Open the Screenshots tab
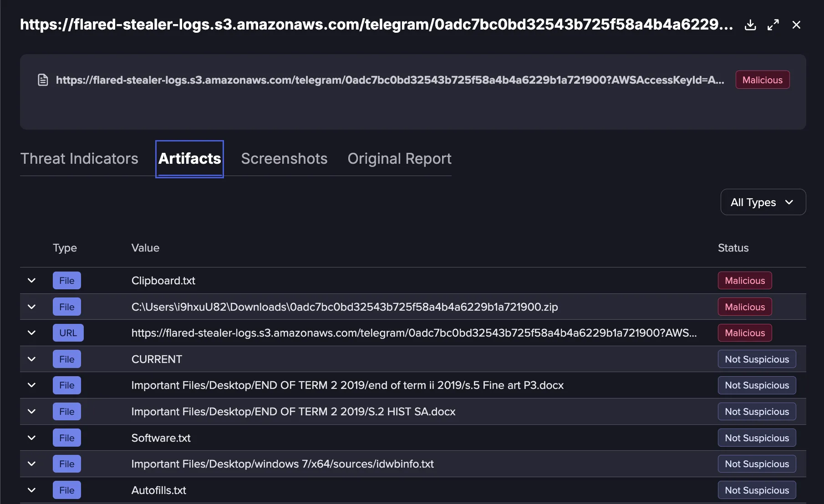This screenshot has height=504, width=824. pos(284,159)
